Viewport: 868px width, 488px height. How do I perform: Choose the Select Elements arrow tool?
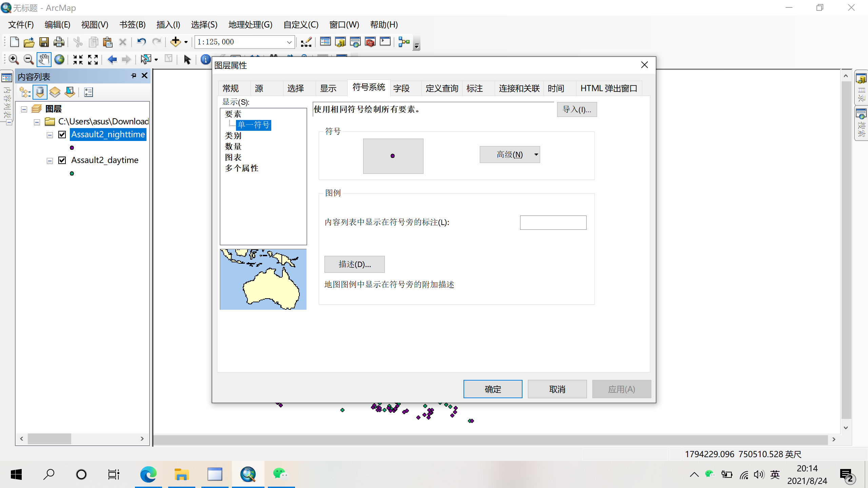pyautogui.click(x=187, y=60)
